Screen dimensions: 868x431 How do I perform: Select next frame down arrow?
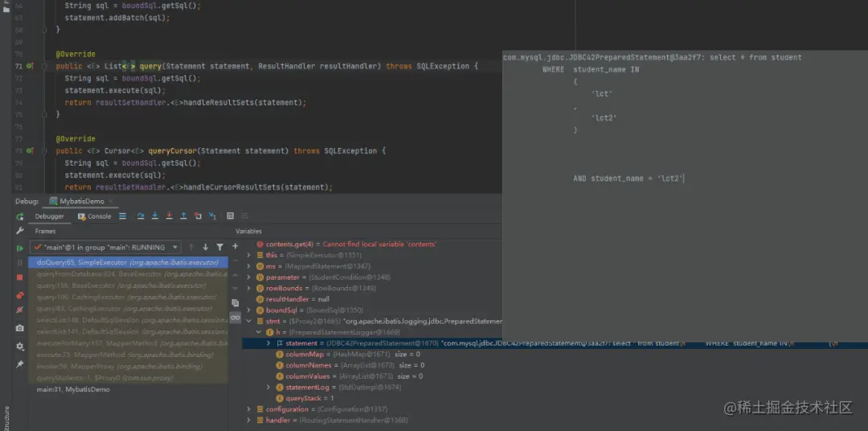click(206, 247)
